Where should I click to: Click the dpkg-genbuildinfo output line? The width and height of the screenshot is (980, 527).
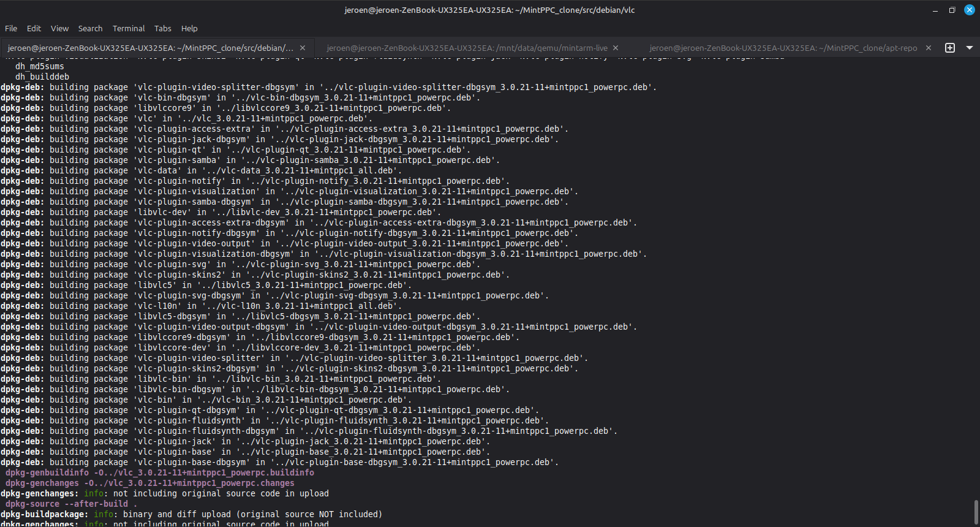[x=159, y=472]
